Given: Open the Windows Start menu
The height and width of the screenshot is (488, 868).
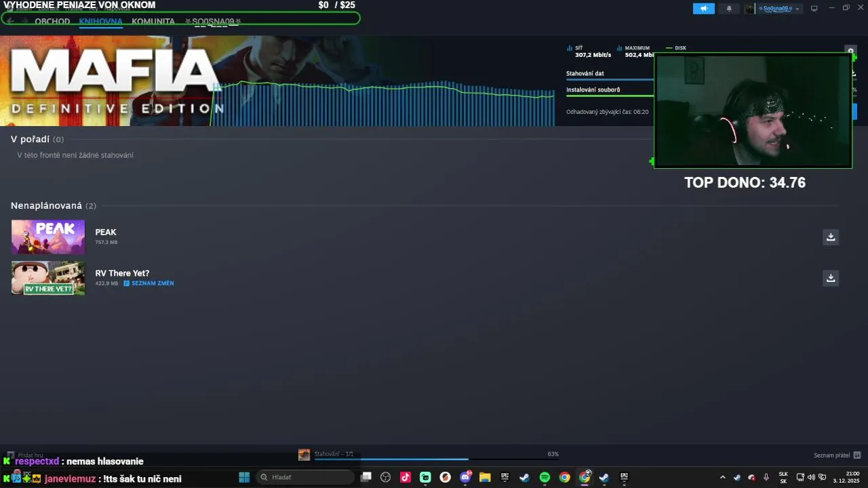Looking at the screenshot, I should click(x=244, y=477).
